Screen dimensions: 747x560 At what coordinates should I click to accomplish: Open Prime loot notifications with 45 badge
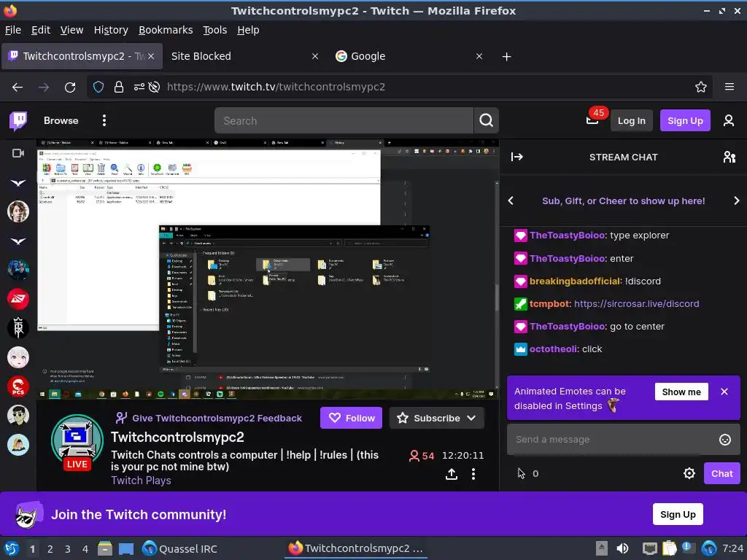coord(592,120)
